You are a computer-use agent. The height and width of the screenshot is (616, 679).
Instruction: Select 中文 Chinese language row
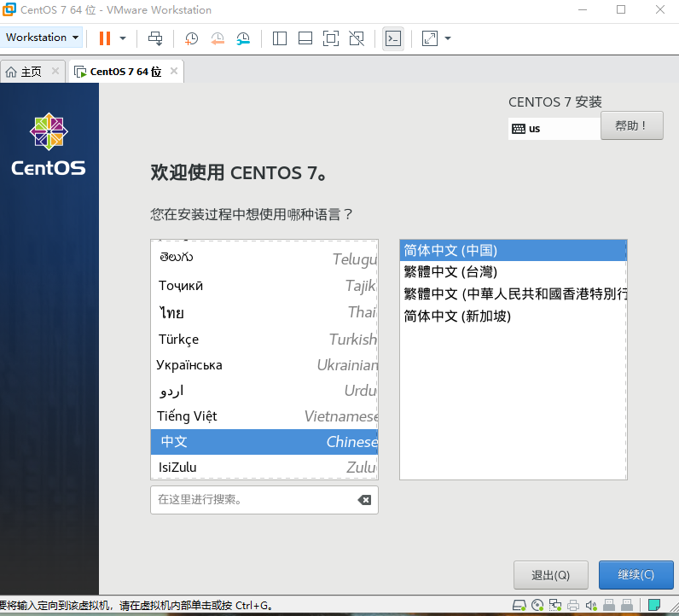pyautogui.click(x=264, y=442)
